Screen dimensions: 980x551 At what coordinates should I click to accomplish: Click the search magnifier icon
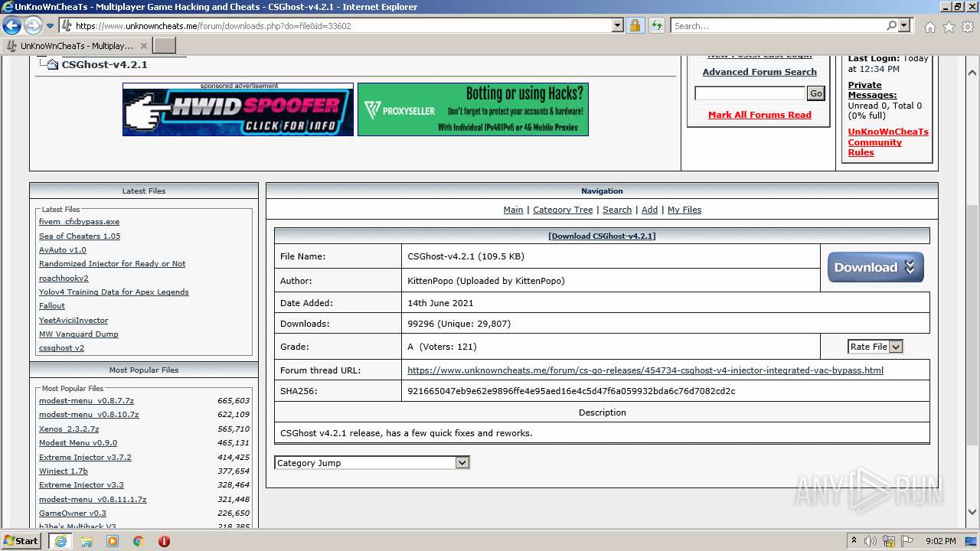(891, 26)
